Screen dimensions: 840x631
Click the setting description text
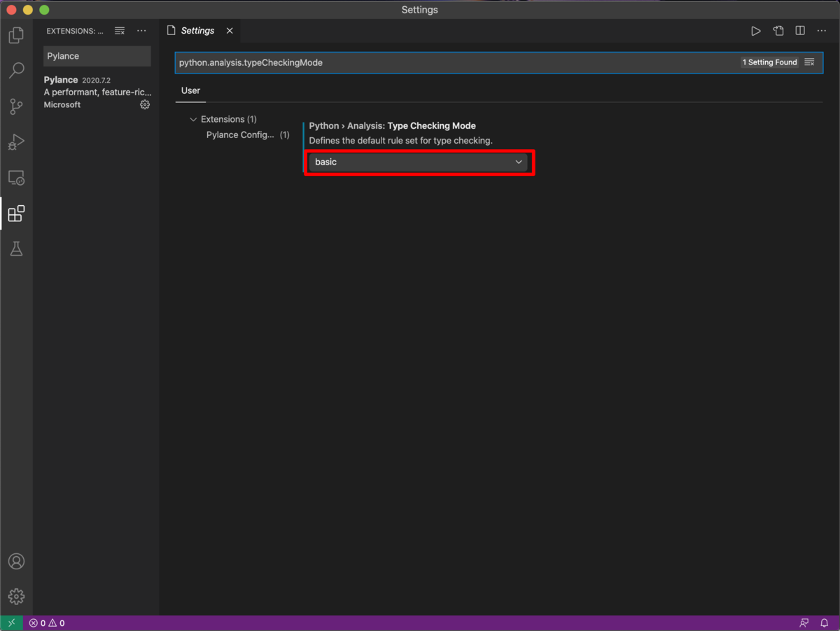pyautogui.click(x=401, y=141)
